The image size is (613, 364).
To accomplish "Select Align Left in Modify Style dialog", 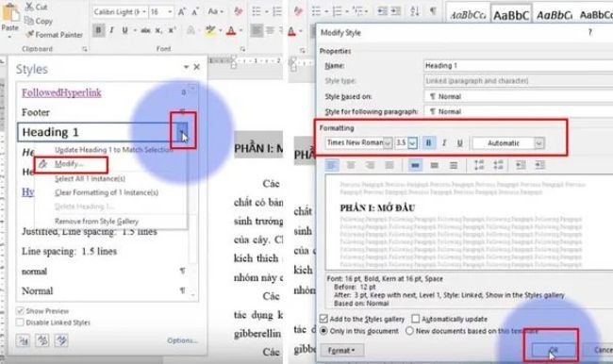I will tap(332, 165).
